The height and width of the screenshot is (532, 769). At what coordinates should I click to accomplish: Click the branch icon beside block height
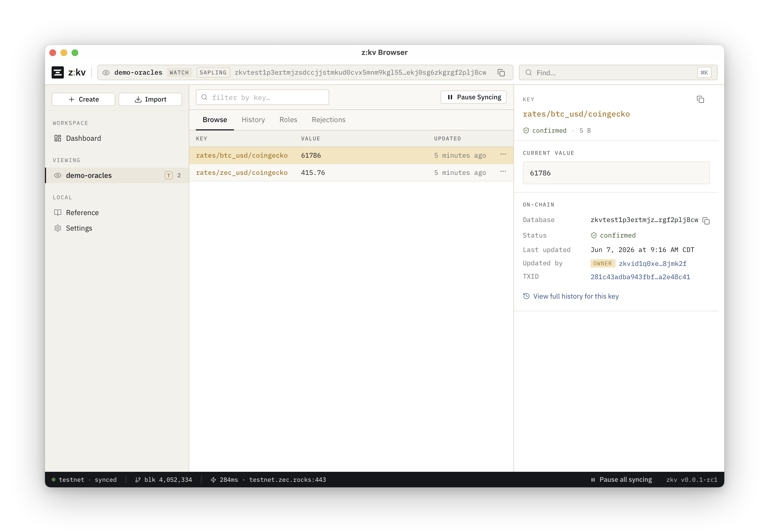pos(138,480)
